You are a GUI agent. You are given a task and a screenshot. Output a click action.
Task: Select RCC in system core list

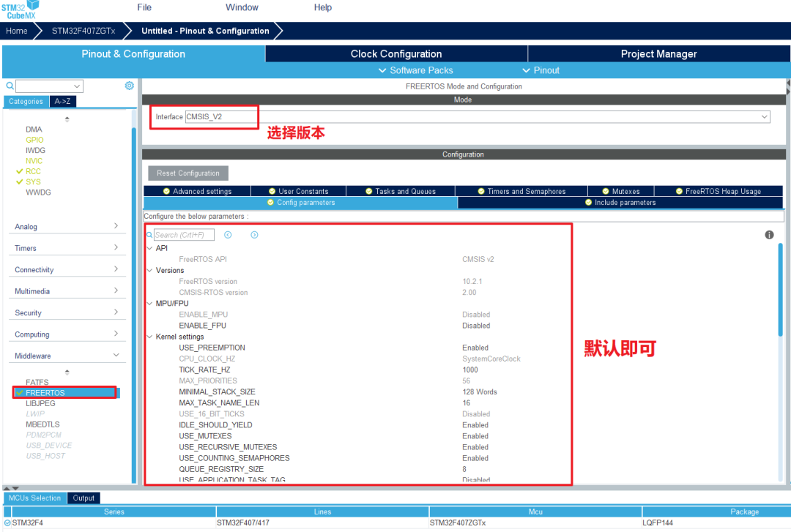pyautogui.click(x=33, y=171)
